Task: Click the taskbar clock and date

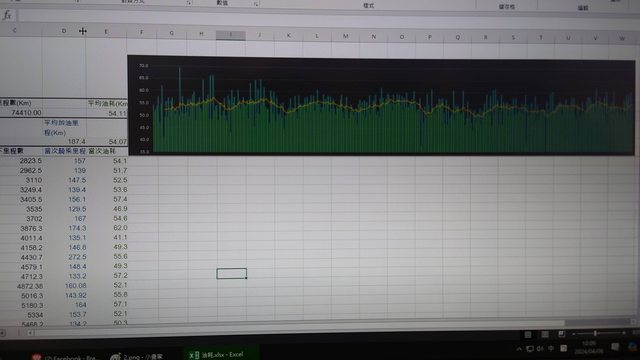Action: click(x=588, y=348)
